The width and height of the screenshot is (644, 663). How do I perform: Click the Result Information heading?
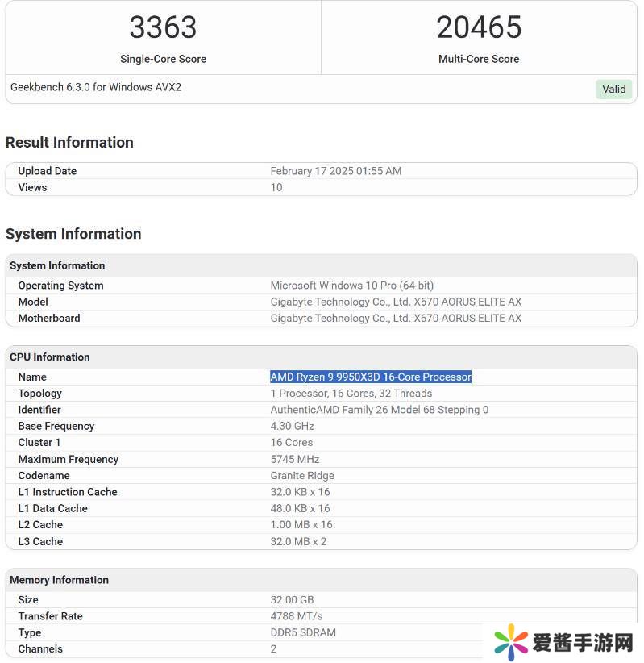[69, 143]
